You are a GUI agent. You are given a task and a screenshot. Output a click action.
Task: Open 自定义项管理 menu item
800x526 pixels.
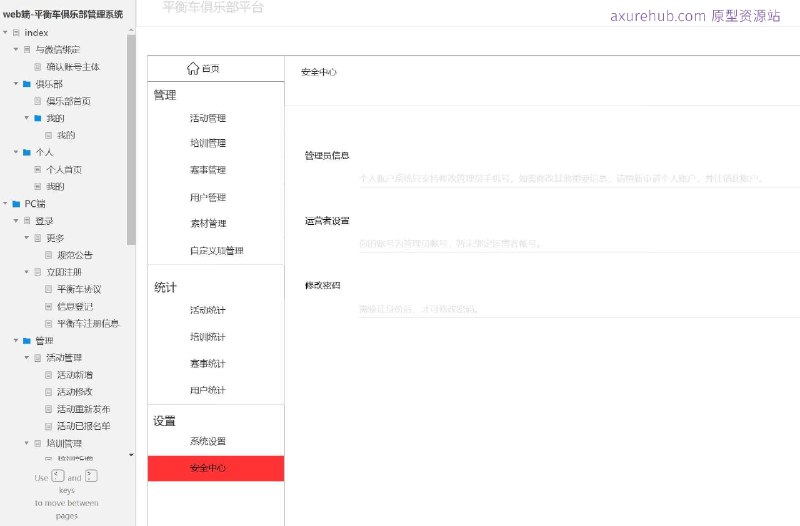[216, 251]
